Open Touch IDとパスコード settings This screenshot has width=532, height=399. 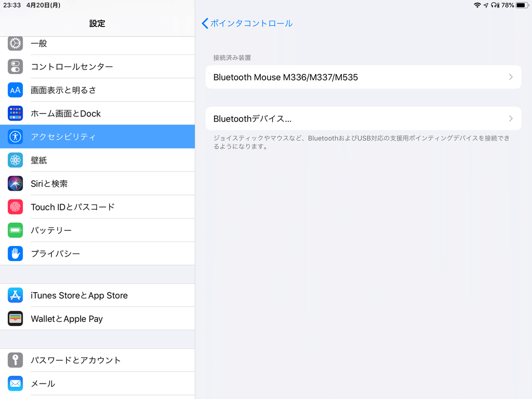(98, 207)
